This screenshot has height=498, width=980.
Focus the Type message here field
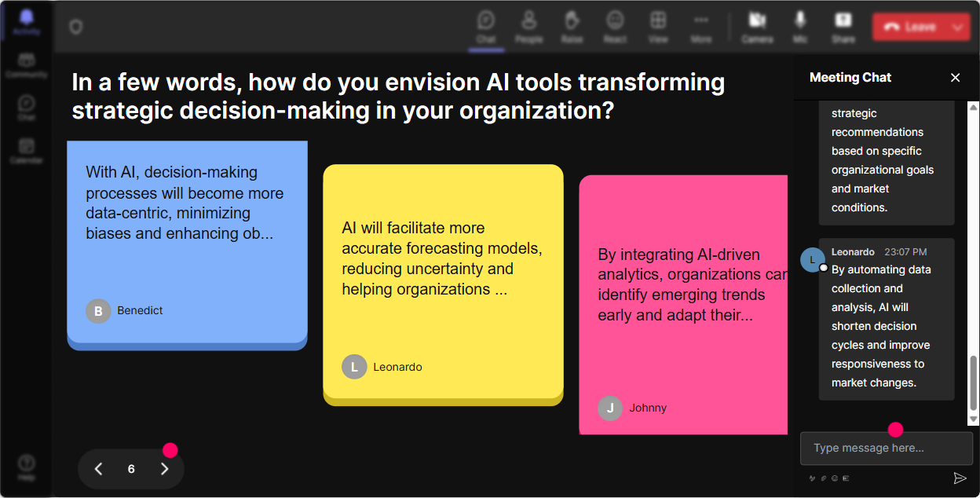point(887,448)
